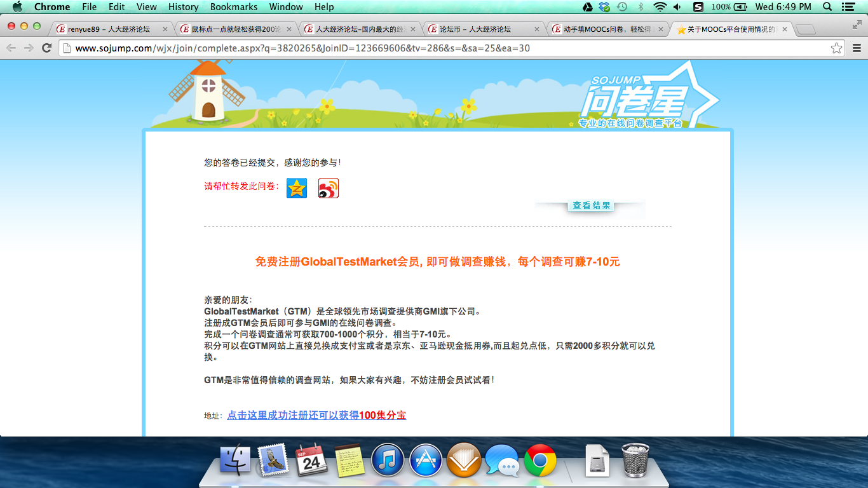Open the Chrome application menu
868x488 pixels.
pos(52,7)
